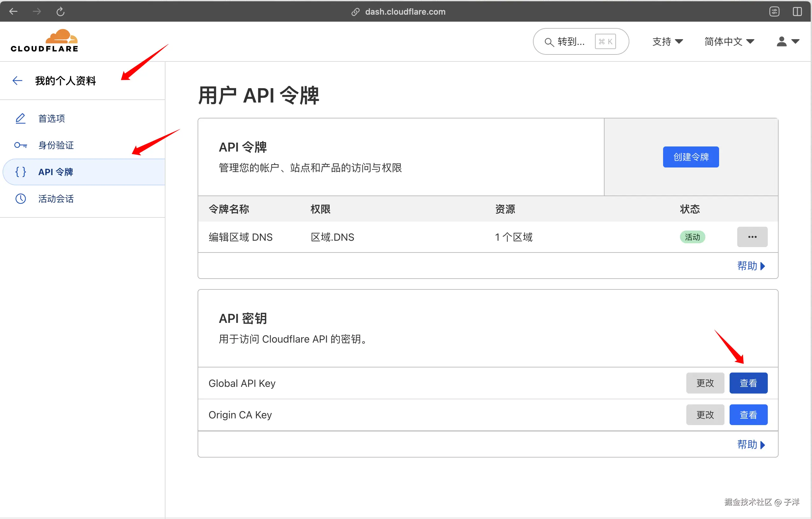This screenshot has height=519, width=812.
Task: Select the API 令牌 sidebar item
Action: pyautogui.click(x=56, y=172)
